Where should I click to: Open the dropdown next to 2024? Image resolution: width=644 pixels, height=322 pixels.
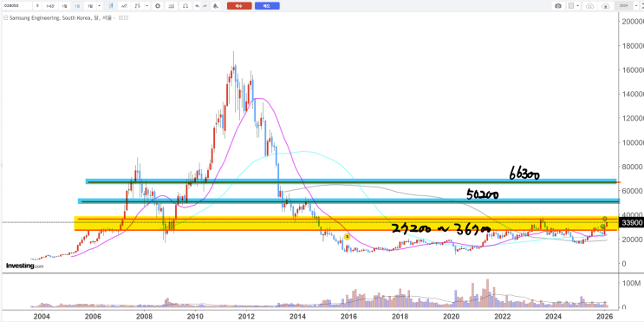point(636,6)
